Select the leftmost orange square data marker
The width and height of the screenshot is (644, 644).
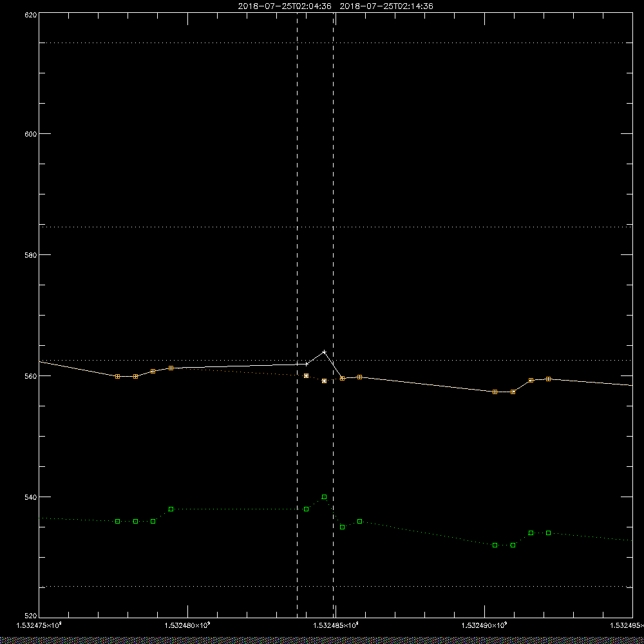click(117, 376)
